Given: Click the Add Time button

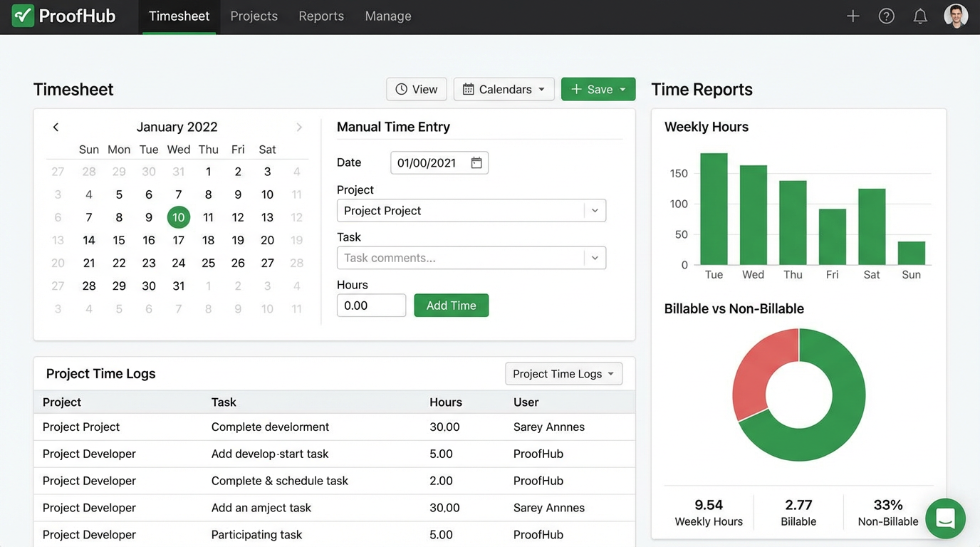Looking at the screenshot, I should [451, 305].
